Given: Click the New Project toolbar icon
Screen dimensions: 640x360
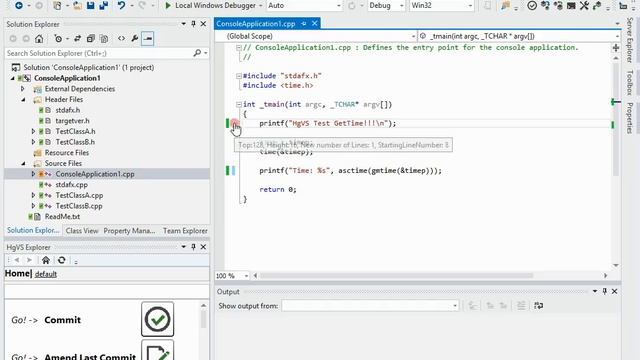Looking at the screenshot, I should 57,6.
